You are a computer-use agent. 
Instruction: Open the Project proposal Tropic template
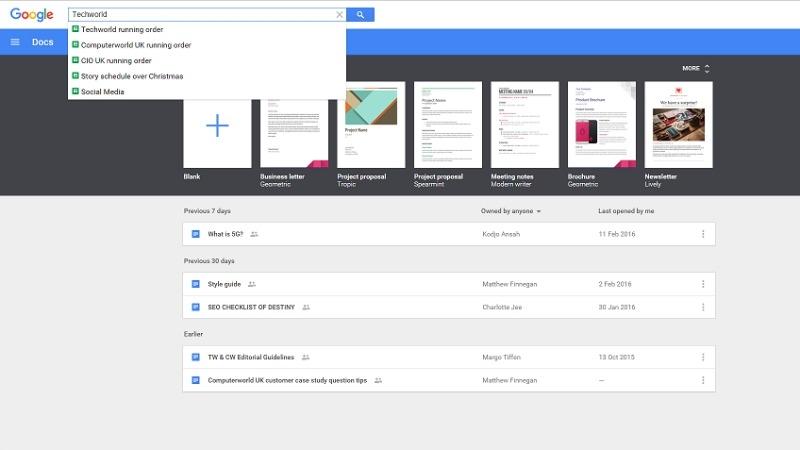[371, 124]
